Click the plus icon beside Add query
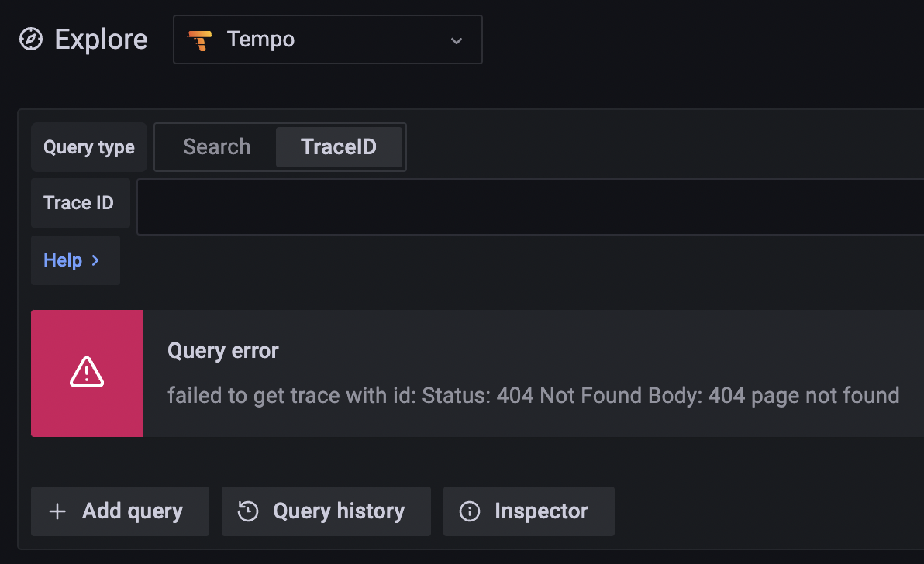924x564 pixels. [57, 511]
